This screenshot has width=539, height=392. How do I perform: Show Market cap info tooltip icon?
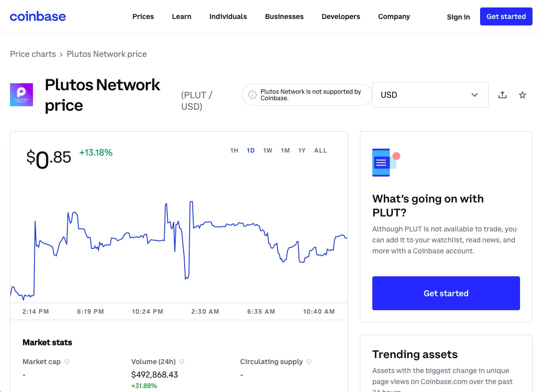pos(67,362)
